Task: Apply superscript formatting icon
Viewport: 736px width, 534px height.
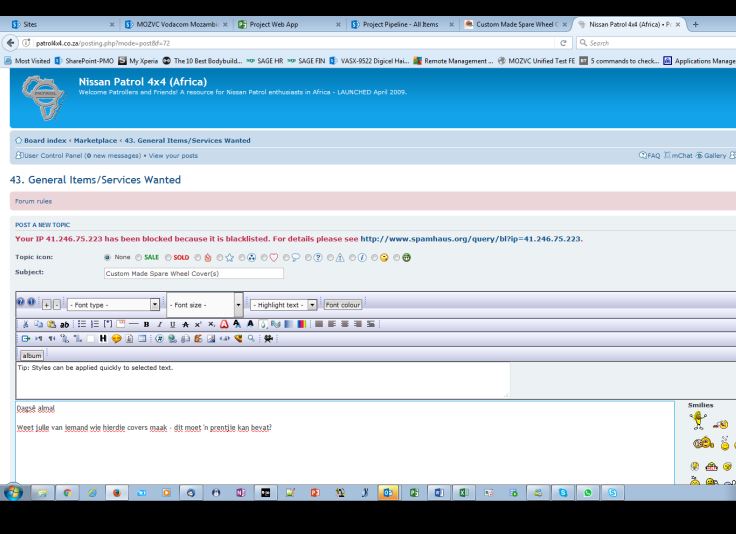Action: (198, 324)
